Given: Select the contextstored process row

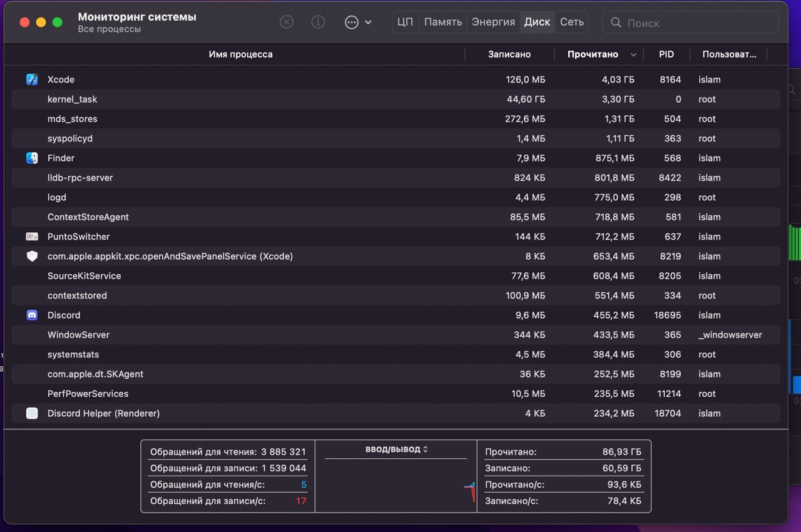Looking at the screenshot, I should click(395, 295).
